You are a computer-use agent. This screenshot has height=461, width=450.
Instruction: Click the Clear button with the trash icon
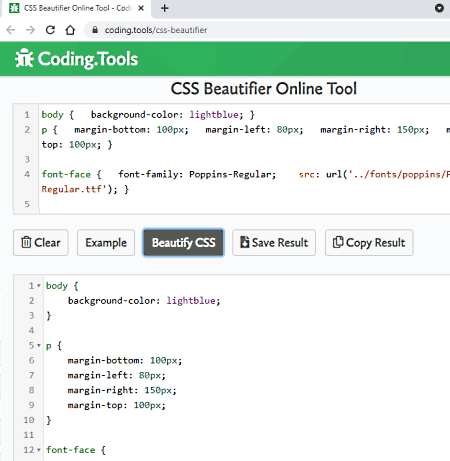[41, 243]
